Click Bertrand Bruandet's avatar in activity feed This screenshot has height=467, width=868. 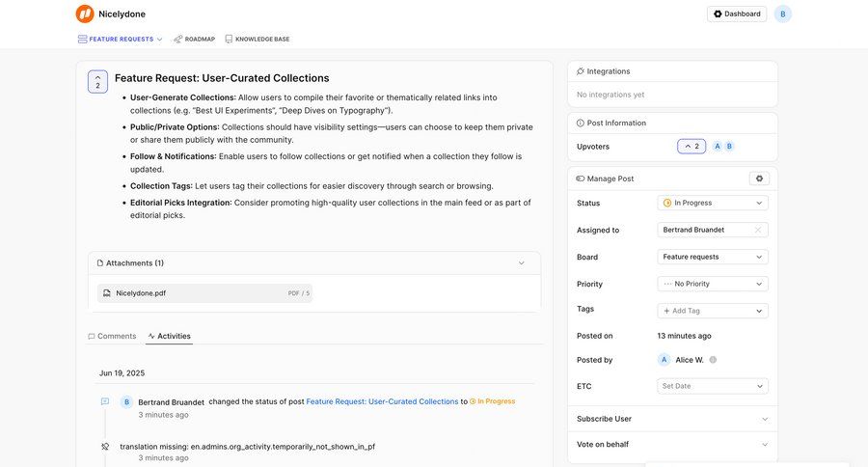tap(126, 401)
